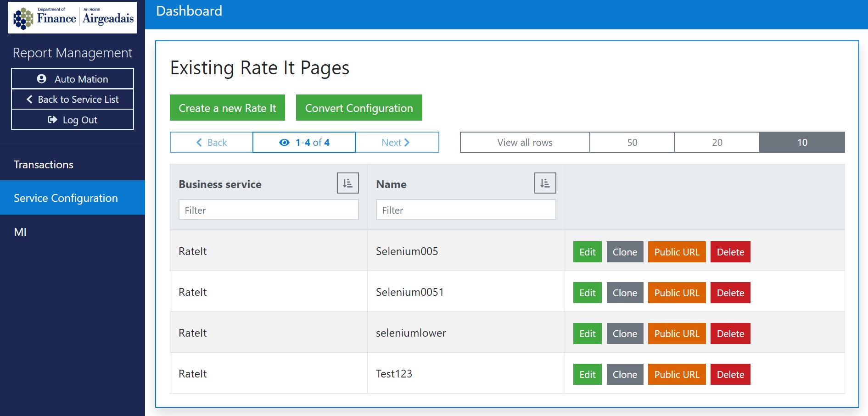Focus the Business service filter field
Image resolution: width=868 pixels, height=416 pixels.
(x=269, y=210)
